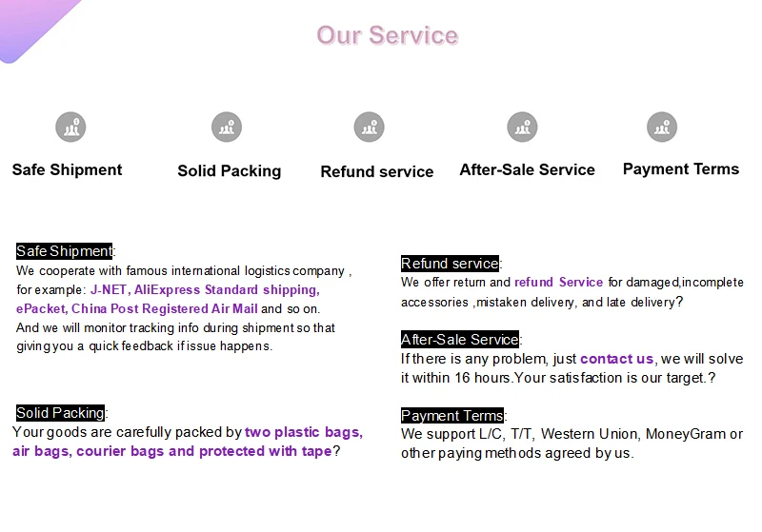Click 'J-NET, AliExpress Standard shipping' purple text
This screenshot has width=762, height=532.
205,289
